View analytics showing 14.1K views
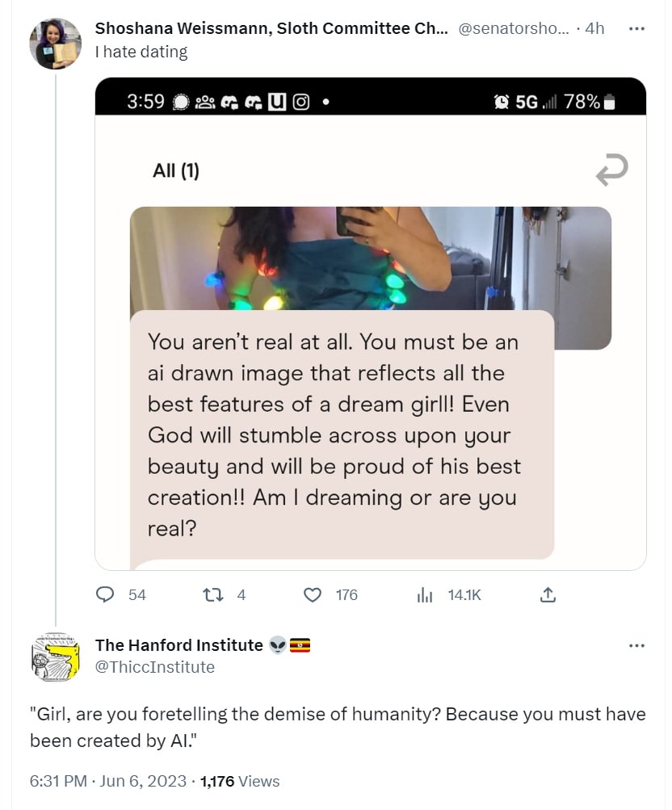This screenshot has height=810, width=672. pos(448,595)
